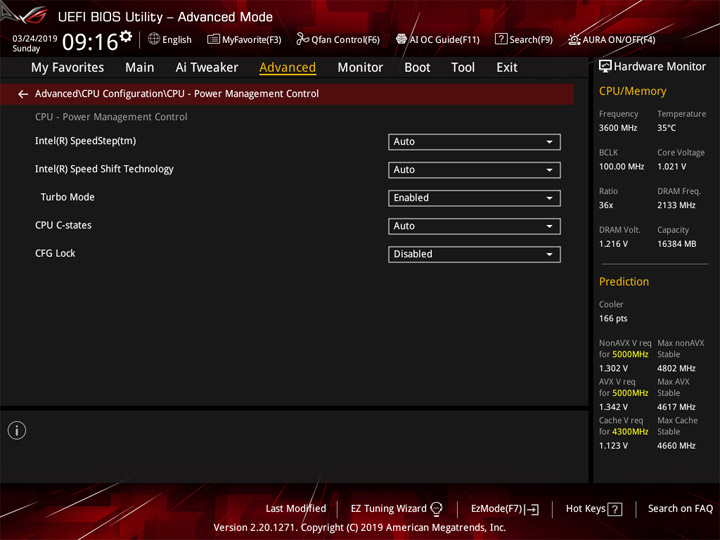The image size is (720, 540).
Task: Click the Hot Keys question mark icon
Action: [614, 509]
